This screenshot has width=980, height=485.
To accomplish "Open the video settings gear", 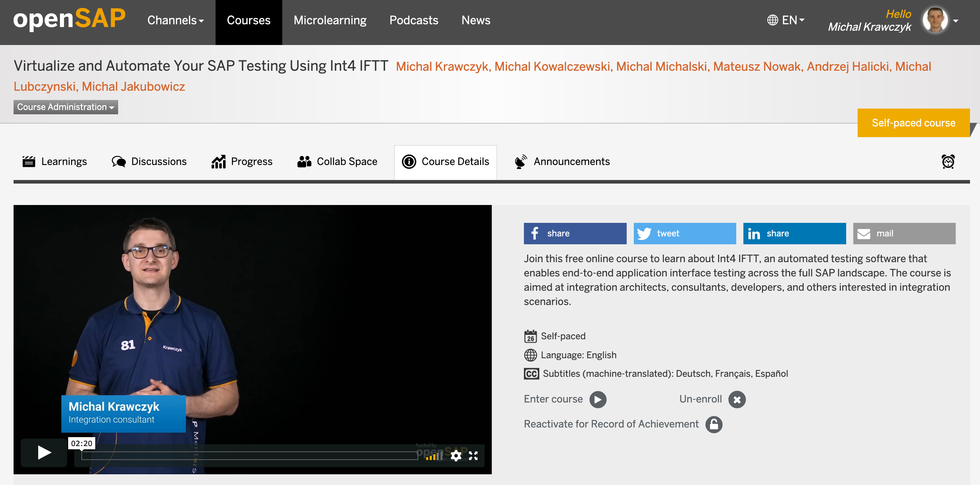I will pyautogui.click(x=456, y=456).
